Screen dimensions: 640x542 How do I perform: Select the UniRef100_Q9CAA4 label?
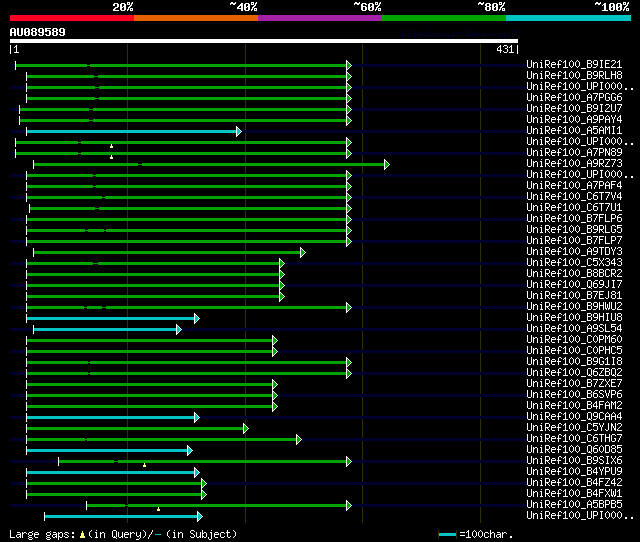click(574, 417)
